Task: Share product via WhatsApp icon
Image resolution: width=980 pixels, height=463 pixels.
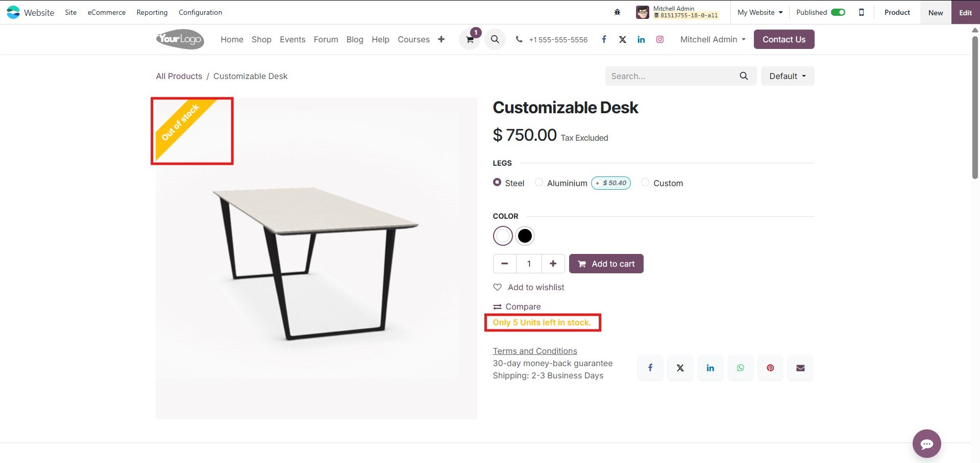Action: point(740,368)
